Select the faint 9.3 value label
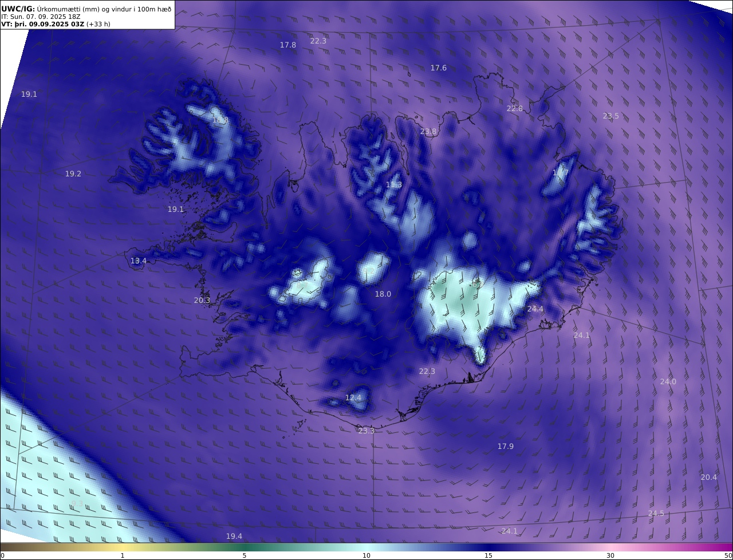 (x=77, y=503)
